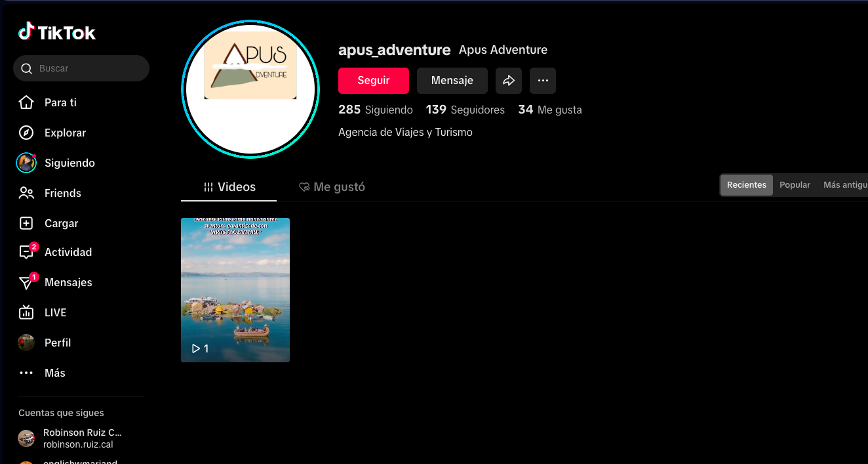Image resolution: width=868 pixels, height=464 pixels.
Task: Sort videos by Popular
Action: pos(795,185)
